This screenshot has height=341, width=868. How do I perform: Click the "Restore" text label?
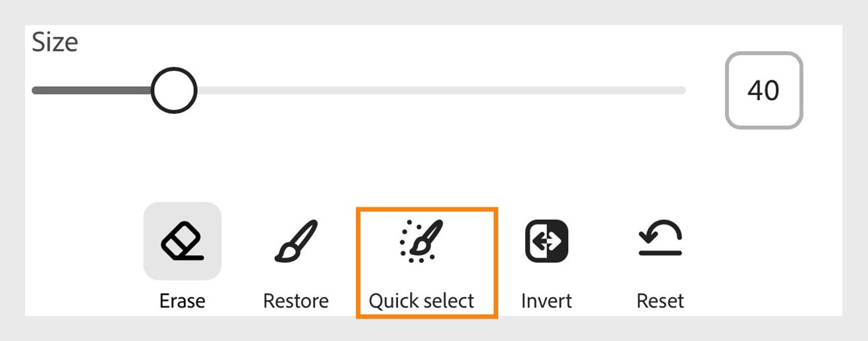tap(295, 301)
